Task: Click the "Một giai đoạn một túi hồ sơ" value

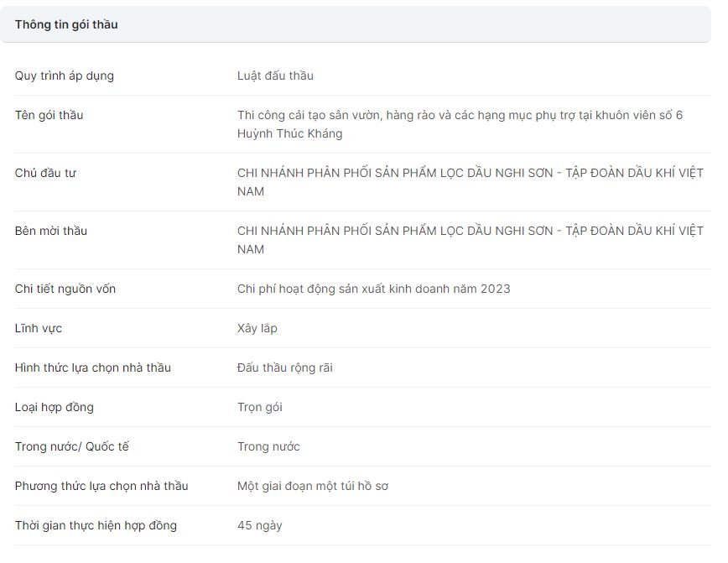Action: tap(313, 486)
